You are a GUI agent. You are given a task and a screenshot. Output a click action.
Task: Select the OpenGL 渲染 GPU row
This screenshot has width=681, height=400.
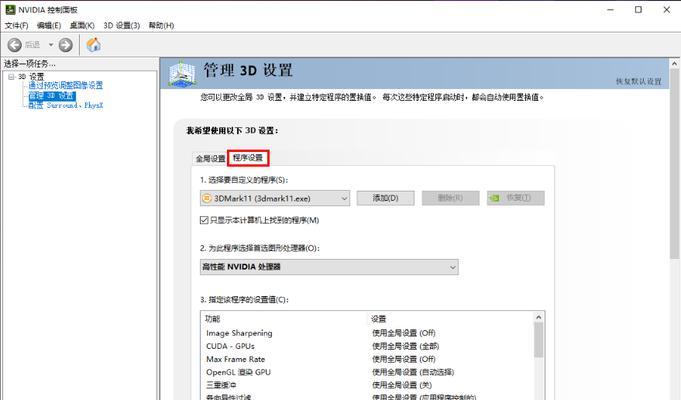(238, 372)
